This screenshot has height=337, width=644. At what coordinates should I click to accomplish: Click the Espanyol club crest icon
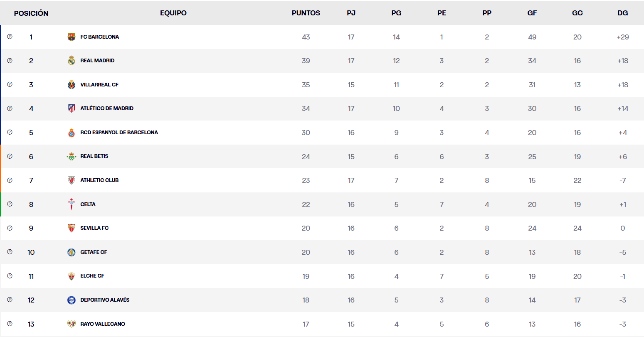point(72,133)
